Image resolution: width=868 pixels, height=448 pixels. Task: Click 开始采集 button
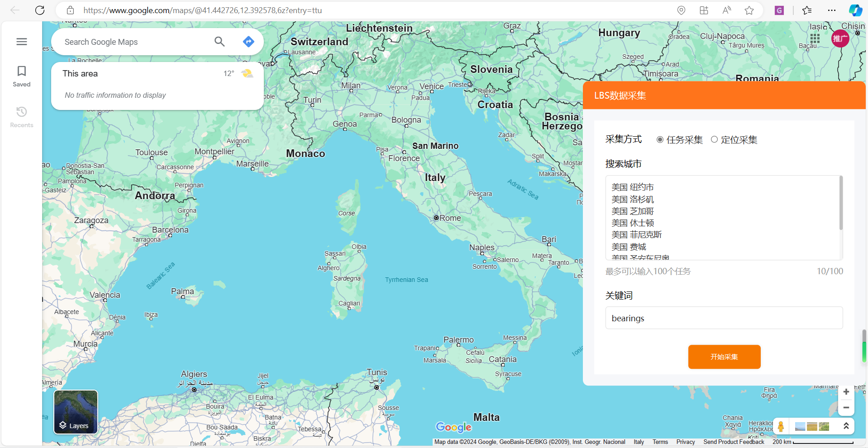pos(724,357)
